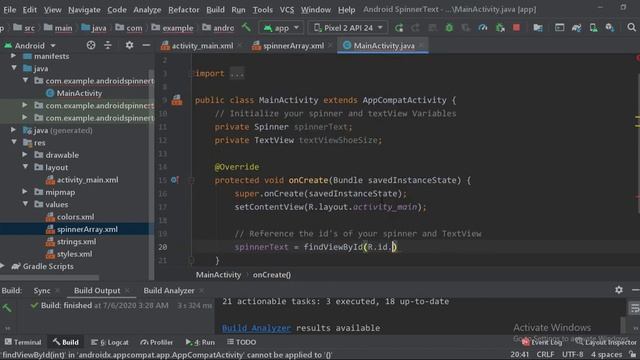
Task: Open the Logcat tool window
Action: click(110, 342)
